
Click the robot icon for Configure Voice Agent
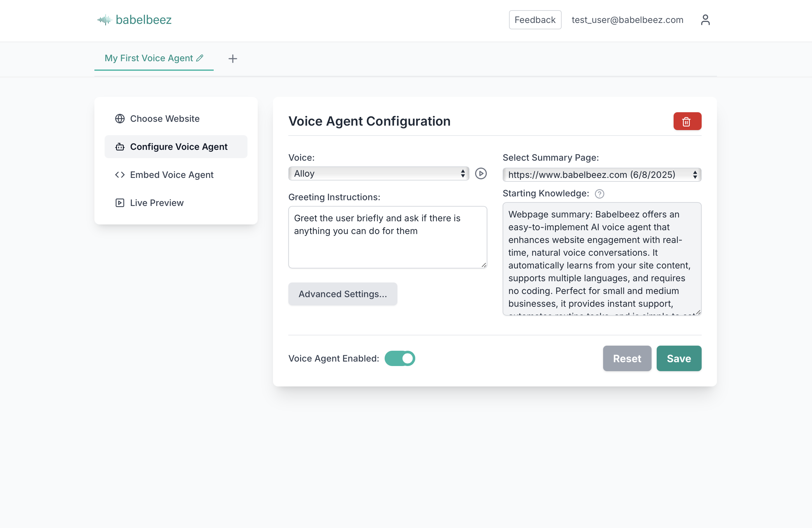pos(120,147)
